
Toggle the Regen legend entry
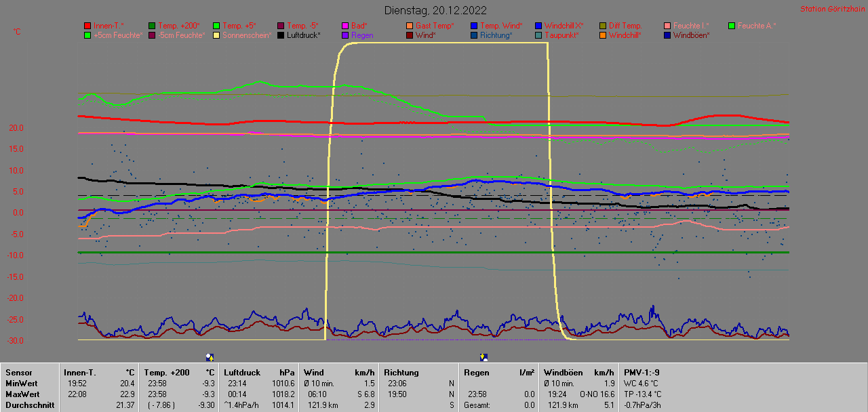pos(362,35)
